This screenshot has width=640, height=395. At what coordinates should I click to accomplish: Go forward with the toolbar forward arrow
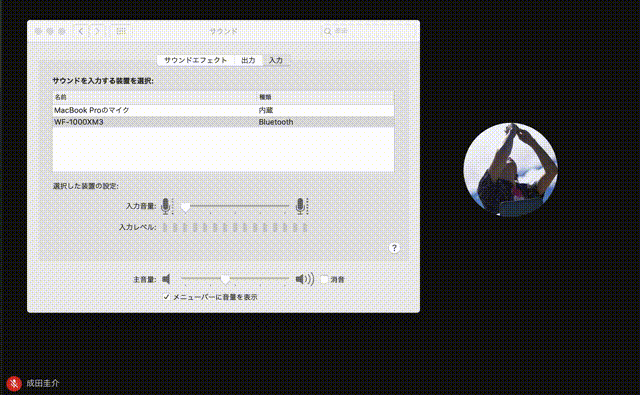97,31
